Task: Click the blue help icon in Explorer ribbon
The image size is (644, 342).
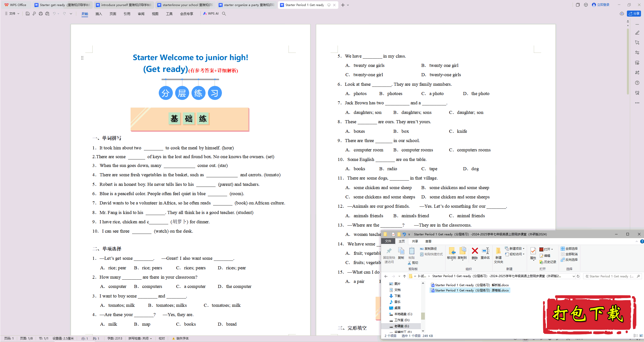Action: click(x=642, y=241)
